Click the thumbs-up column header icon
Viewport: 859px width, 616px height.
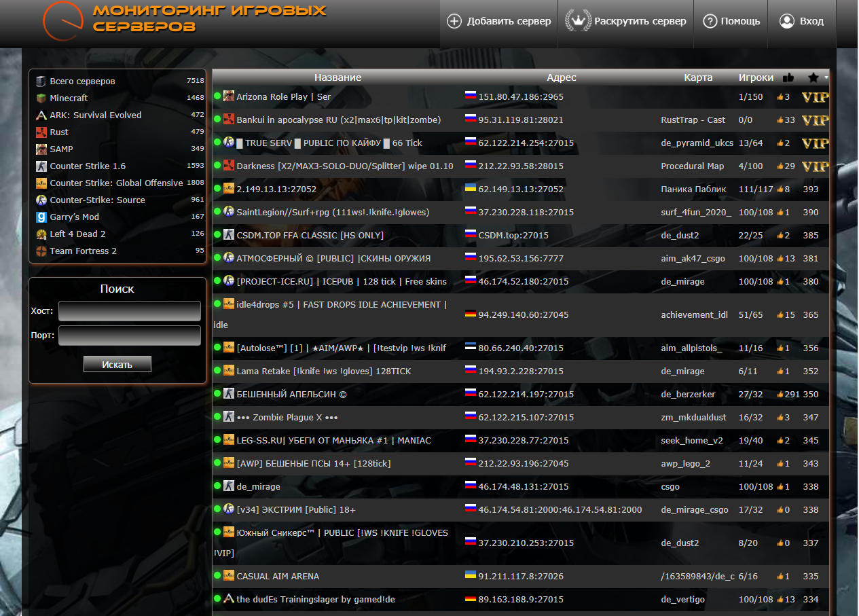tap(788, 77)
